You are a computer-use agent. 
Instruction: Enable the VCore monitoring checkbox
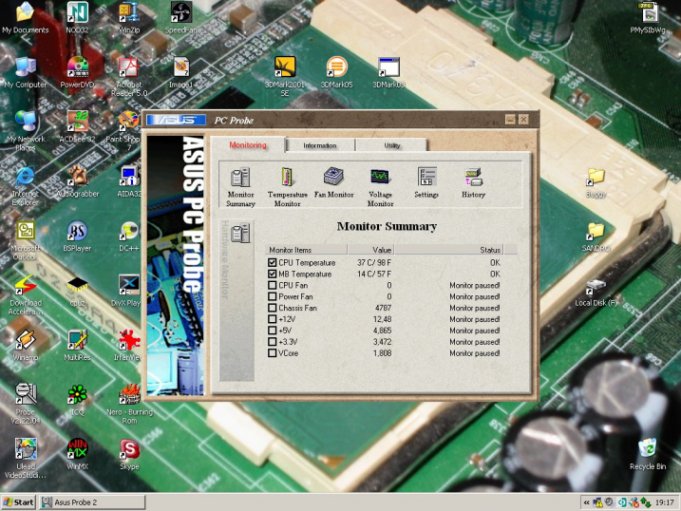click(272, 353)
